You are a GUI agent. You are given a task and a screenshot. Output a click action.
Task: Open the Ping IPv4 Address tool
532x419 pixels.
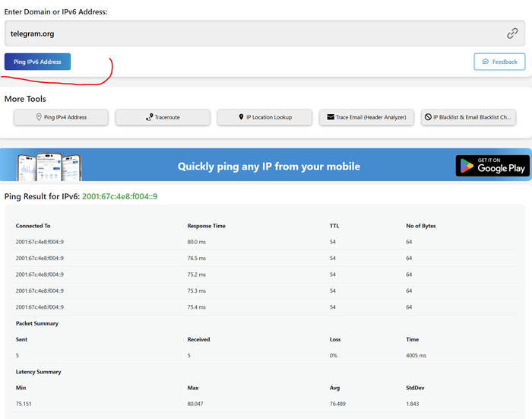pos(61,117)
